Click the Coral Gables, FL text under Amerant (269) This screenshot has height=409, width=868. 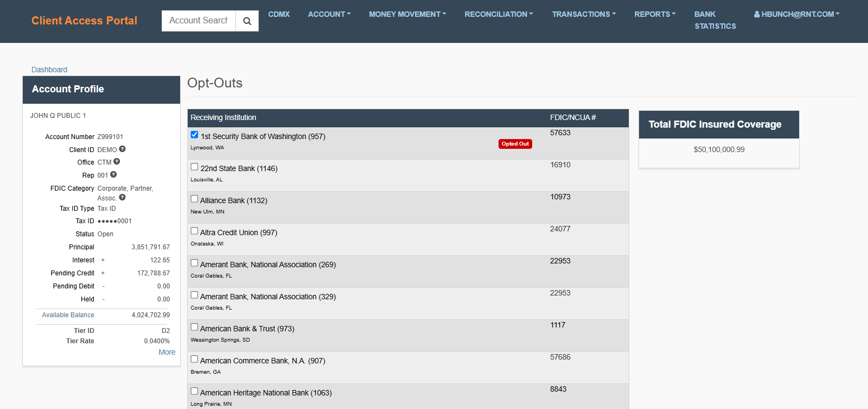pos(211,276)
